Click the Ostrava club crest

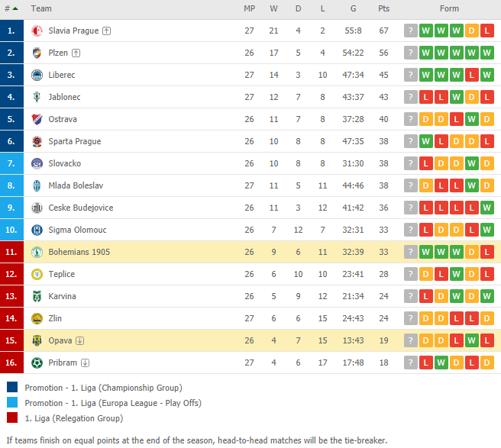tap(37, 119)
